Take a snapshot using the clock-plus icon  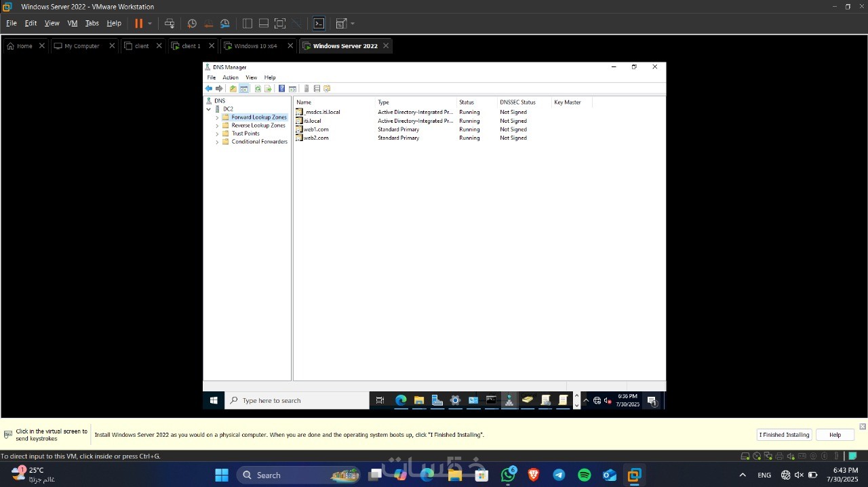pyautogui.click(x=192, y=23)
